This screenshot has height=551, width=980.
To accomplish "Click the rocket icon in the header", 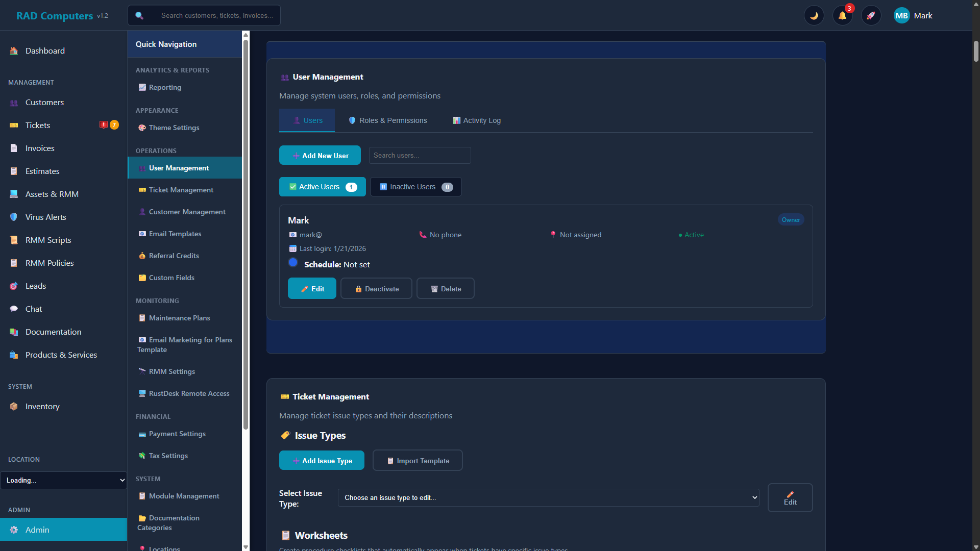I will point(871,15).
